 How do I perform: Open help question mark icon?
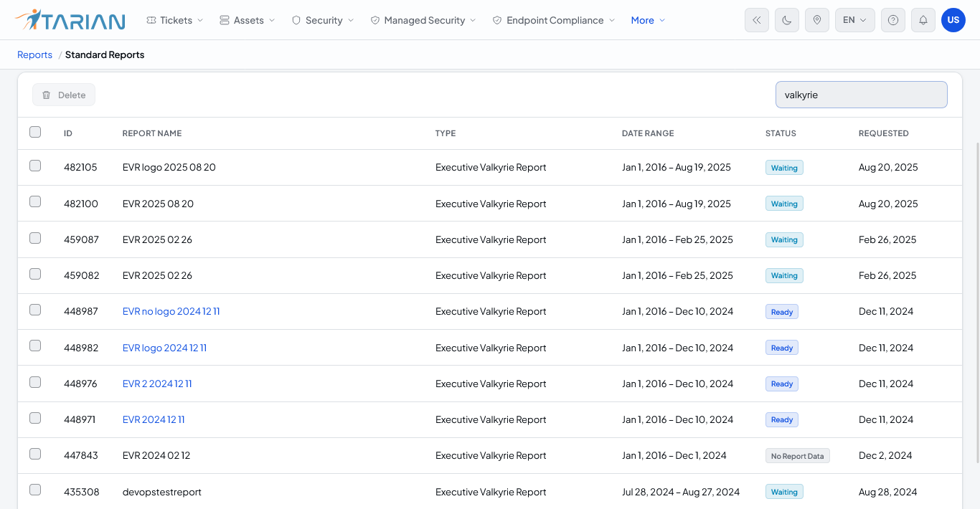[893, 20]
